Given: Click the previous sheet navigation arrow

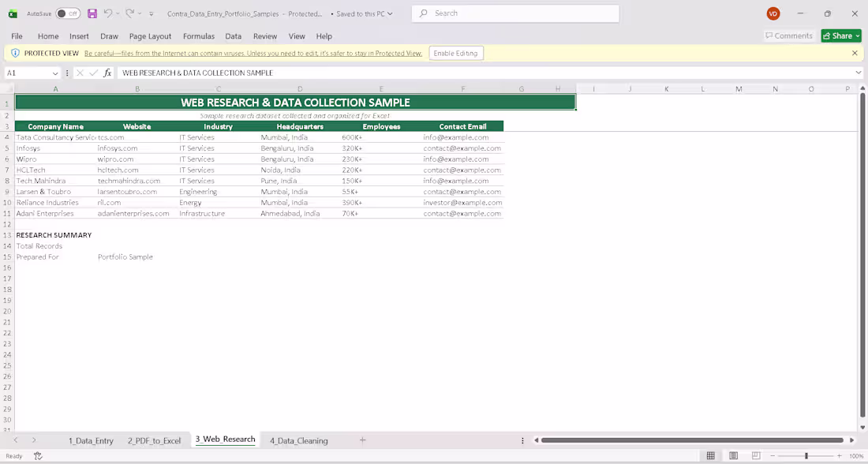Looking at the screenshot, I should (16, 440).
